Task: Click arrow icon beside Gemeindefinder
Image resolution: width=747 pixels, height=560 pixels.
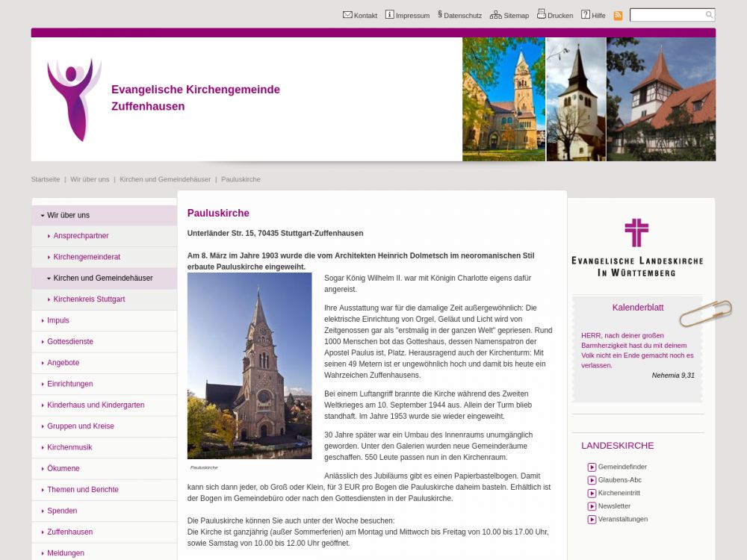Action: (x=592, y=467)
